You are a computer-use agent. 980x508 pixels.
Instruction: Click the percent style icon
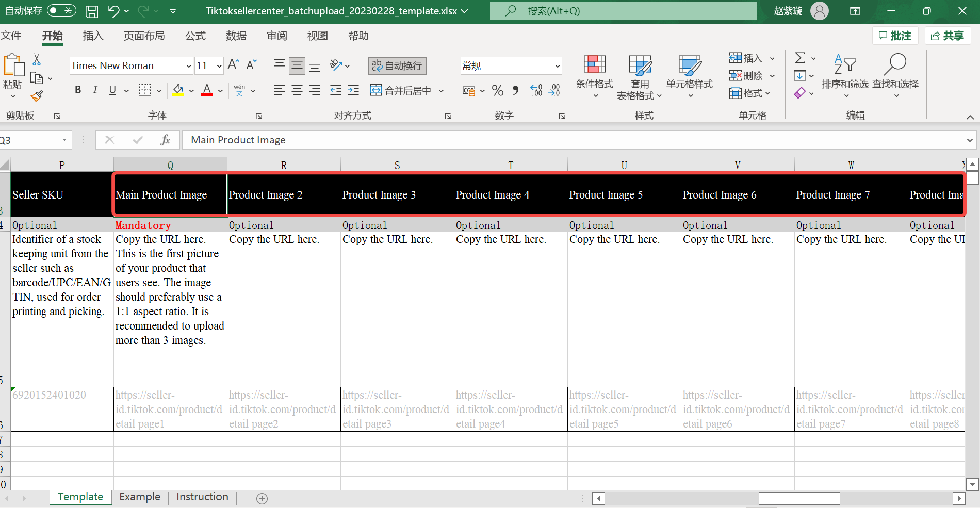click(x=497, y=91)
